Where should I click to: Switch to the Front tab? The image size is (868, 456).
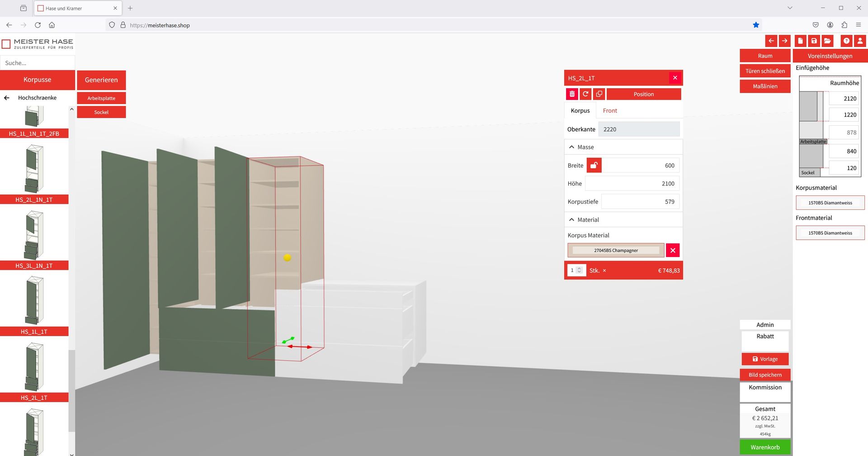(610, 111)
